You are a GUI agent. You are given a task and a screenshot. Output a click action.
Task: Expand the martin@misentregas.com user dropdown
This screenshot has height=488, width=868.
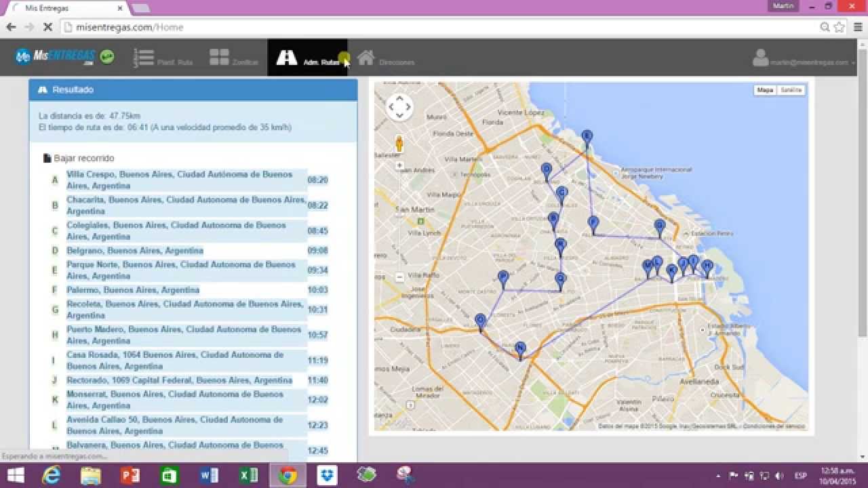pos(804,58)
